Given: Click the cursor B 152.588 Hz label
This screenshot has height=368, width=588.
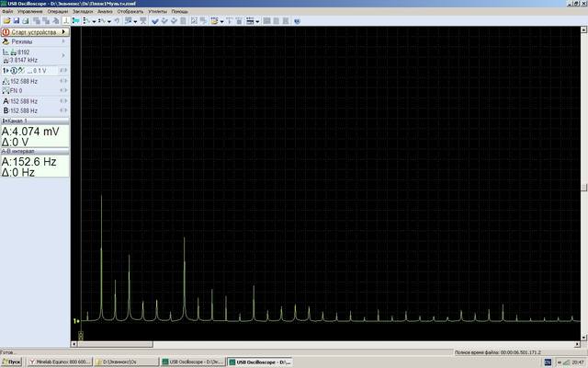Looking at the screenshot, I should [24, 110].
